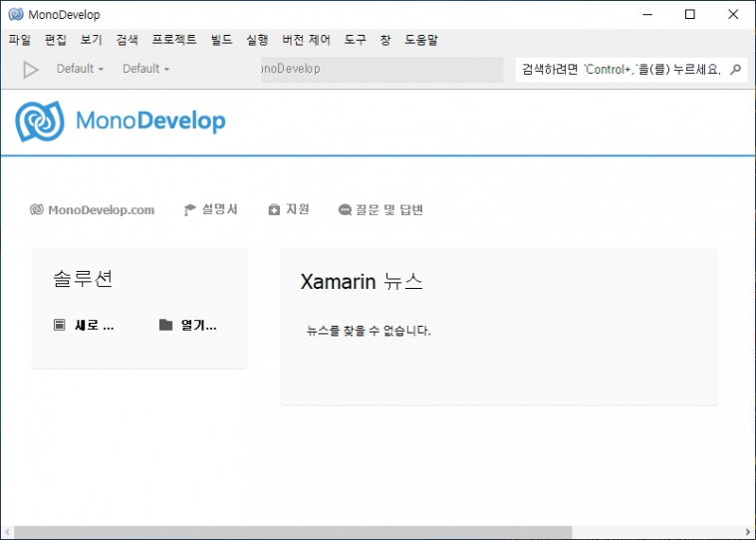Open the 보기 menu
This screenshot has width=756, height=540.
[x=91, y=40]
